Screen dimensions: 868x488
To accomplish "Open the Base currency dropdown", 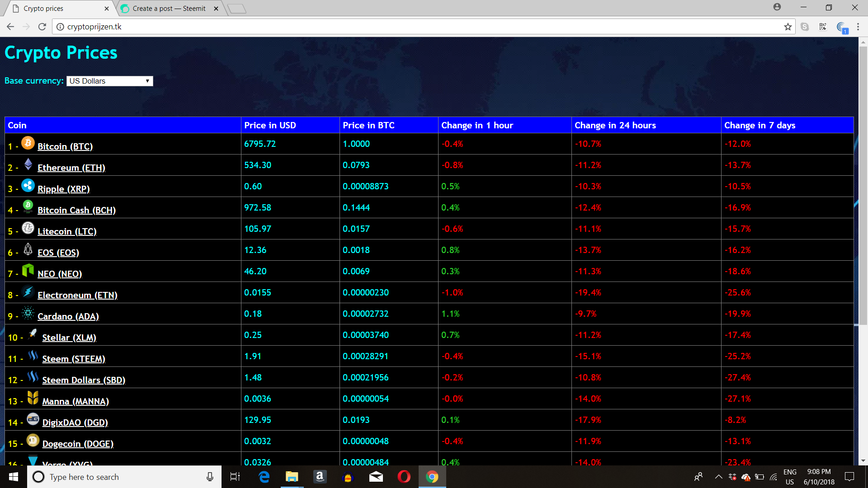I will pyautogui.click(x=110, y=81).
